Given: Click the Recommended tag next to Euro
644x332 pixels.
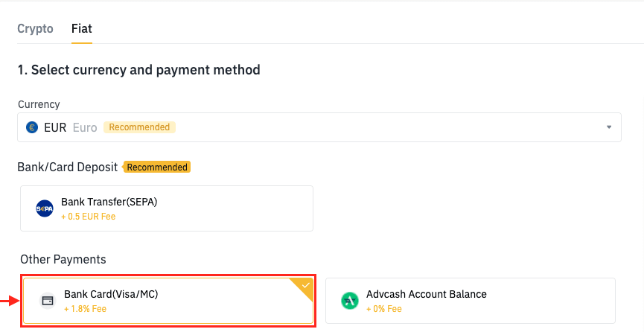Looking at the screenshot, I should 139,127.
